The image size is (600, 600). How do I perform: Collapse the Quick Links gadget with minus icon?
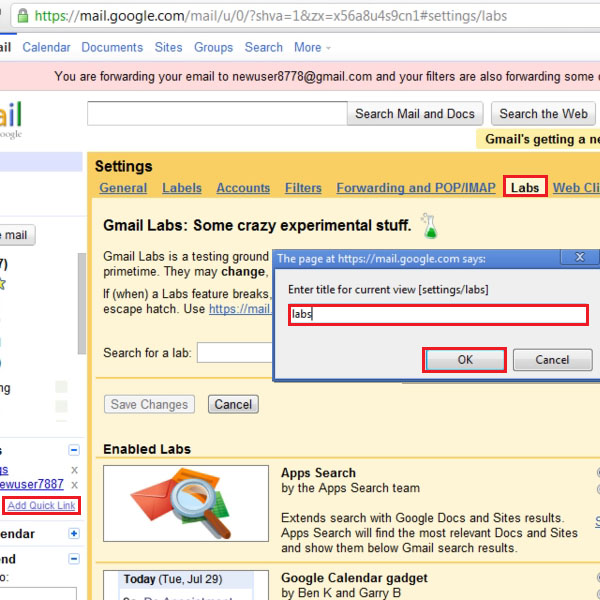click(74, 450)
